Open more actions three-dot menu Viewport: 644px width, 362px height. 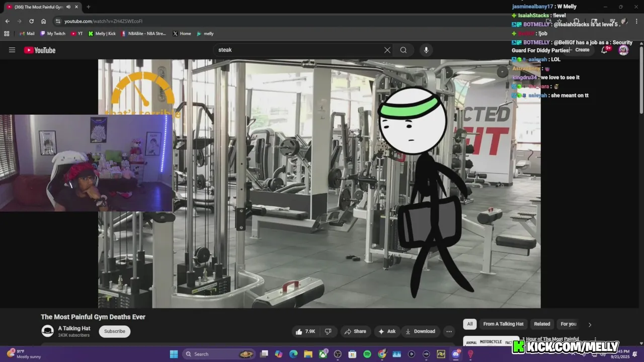point(449,331)
